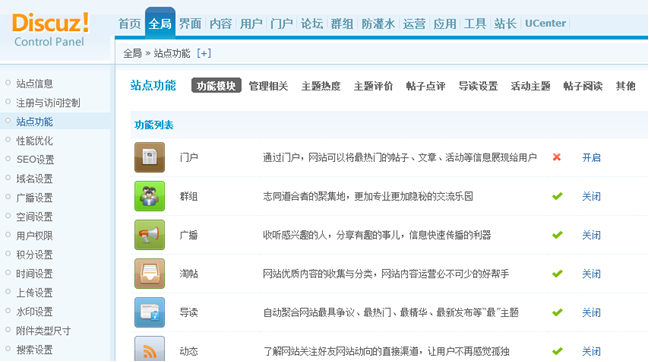The image size is (649, 362).
Task: Open the 论坛 top menu
Action: [312, 24]
